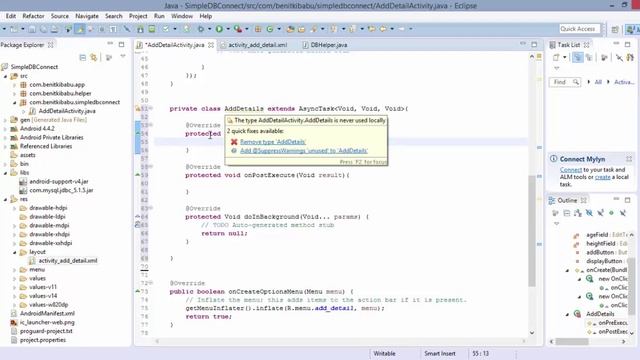Click the Find field in Task List
The width and height of the screenshot is (640, 360).
click(x=564, y=82)
